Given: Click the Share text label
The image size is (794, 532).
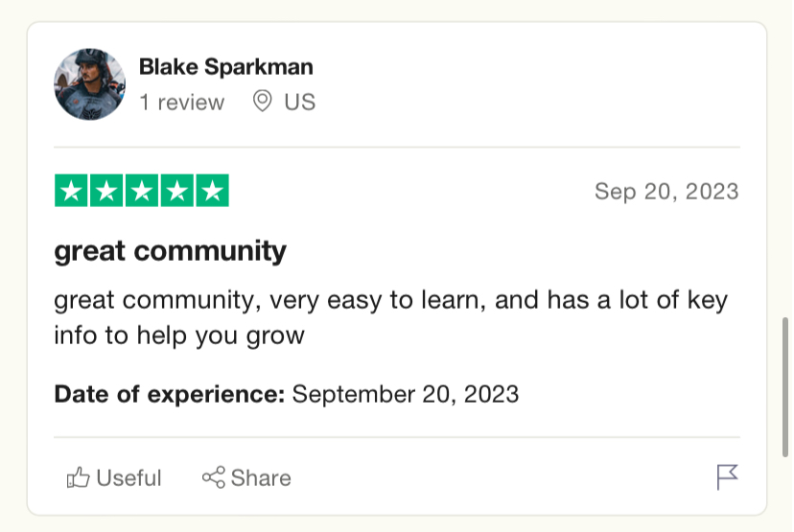Looking at the screenshot, I should coord(261,477).
